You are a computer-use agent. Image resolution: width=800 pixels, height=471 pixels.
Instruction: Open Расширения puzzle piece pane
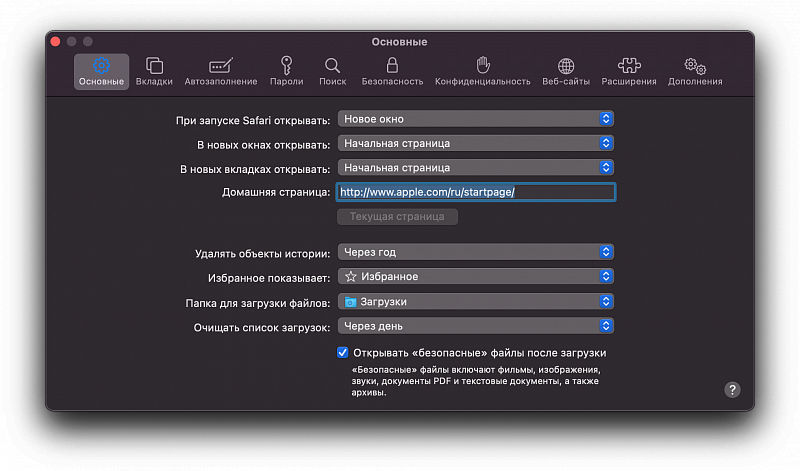(x=629, y=71)
